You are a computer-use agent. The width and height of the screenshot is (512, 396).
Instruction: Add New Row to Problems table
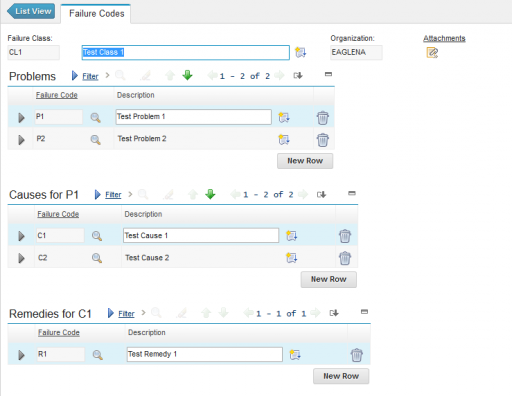point(305,161)
